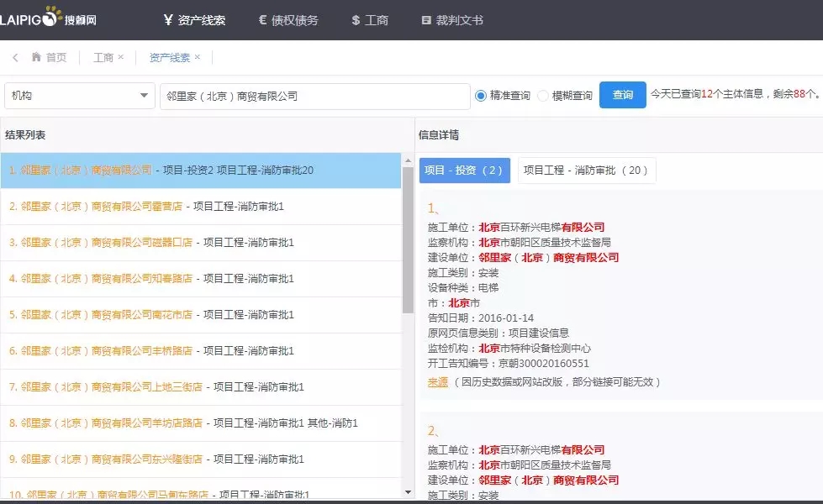Click the results list scroll down arrow

coord(408,492)
